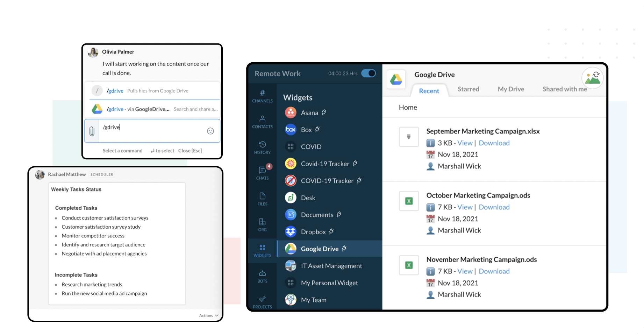Screen dimensions: 644x334
Task: Click the /gdrive message input field
Action: pyautogui.click(x=152, y=131)
